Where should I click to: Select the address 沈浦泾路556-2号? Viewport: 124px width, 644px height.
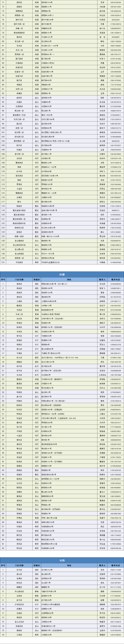pos(48,626)
